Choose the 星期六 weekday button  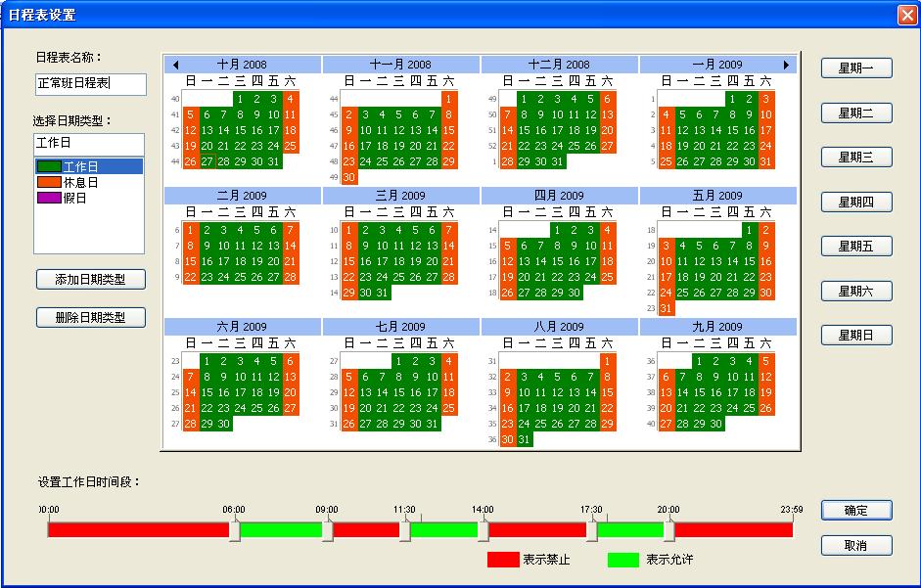click(856, 291)
